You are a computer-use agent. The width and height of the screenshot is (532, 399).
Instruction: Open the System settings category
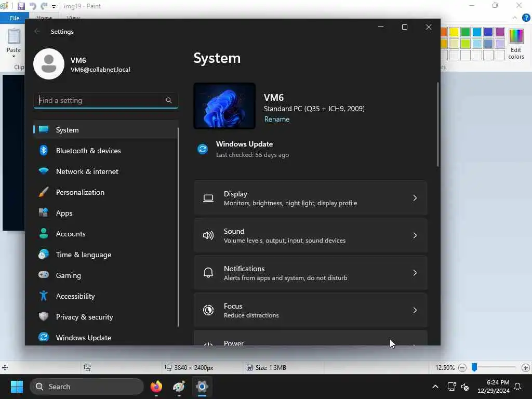click(x=105, y=129)
